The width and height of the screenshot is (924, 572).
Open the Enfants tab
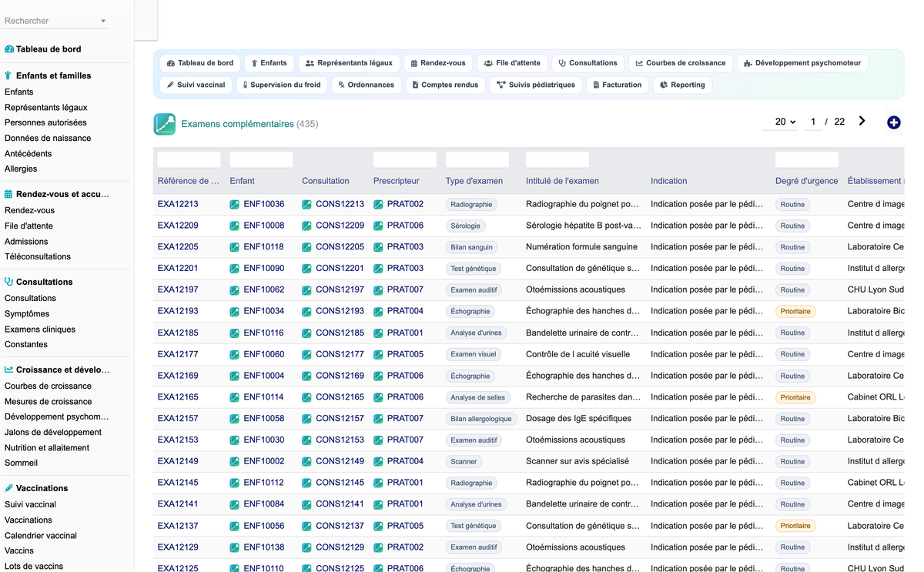269,63
